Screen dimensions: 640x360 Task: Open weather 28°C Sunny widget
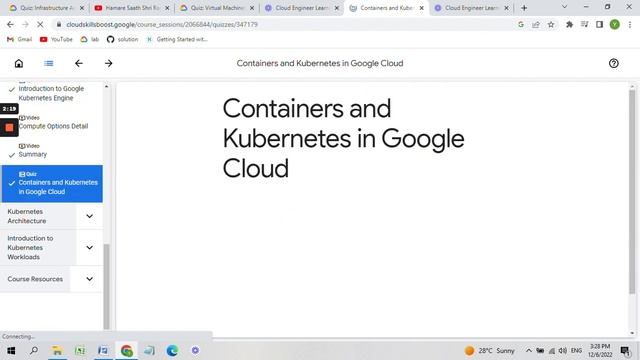tap(490, 351)
